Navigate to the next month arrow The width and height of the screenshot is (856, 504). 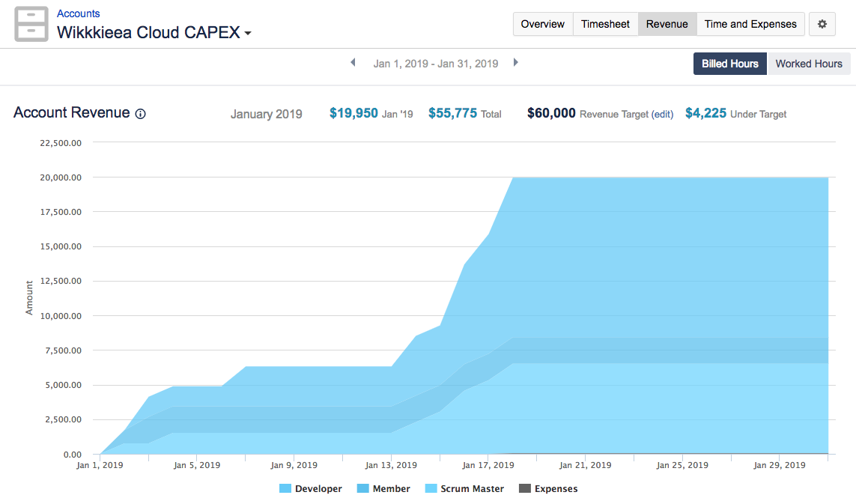[516, 63]
